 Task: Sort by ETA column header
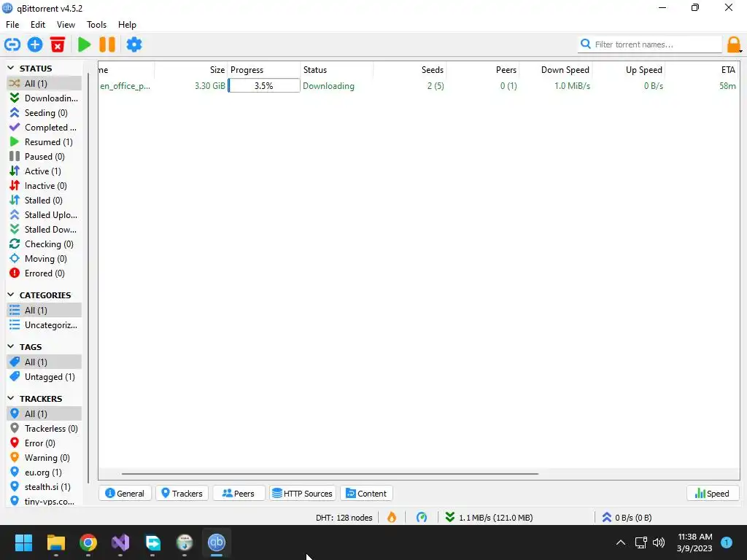pyautogui.click(x=701, y=70)
